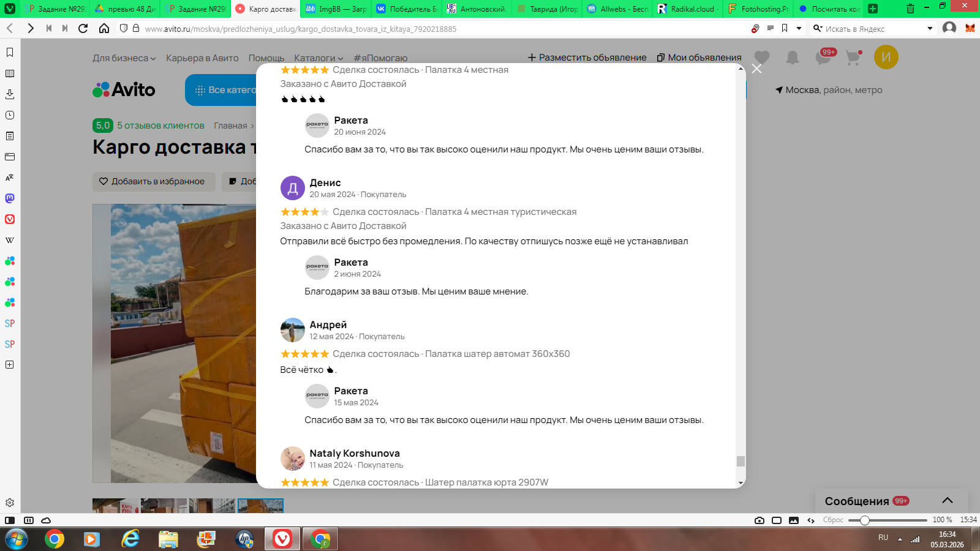Screen dimensions: 980x551
Task: Open the Translate side panel
Action: 10,178
